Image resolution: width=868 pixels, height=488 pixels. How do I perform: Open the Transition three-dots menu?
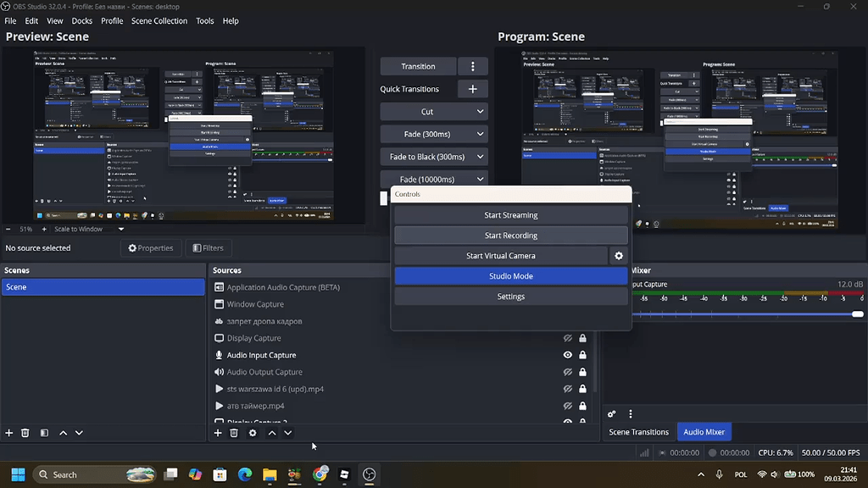coord(472,66)
